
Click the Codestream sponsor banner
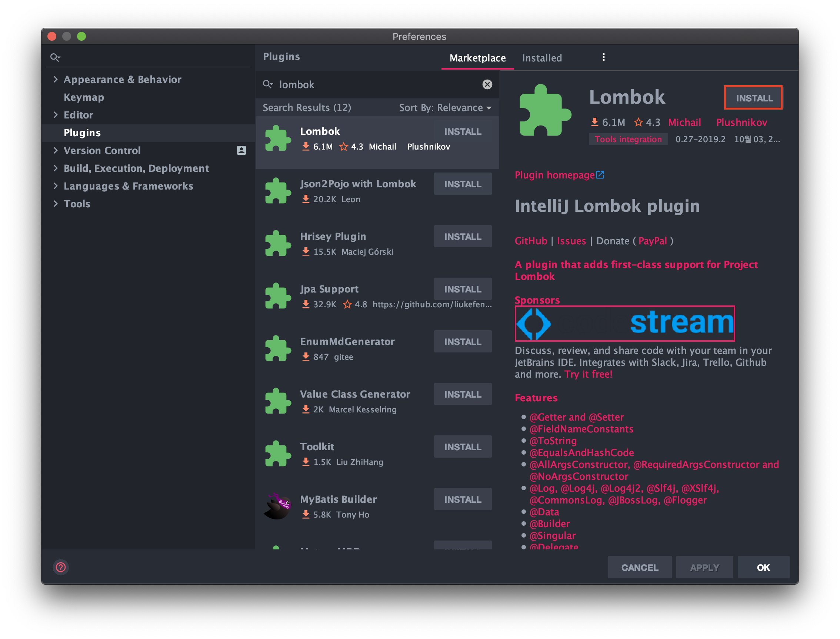(x=624, y=323)
